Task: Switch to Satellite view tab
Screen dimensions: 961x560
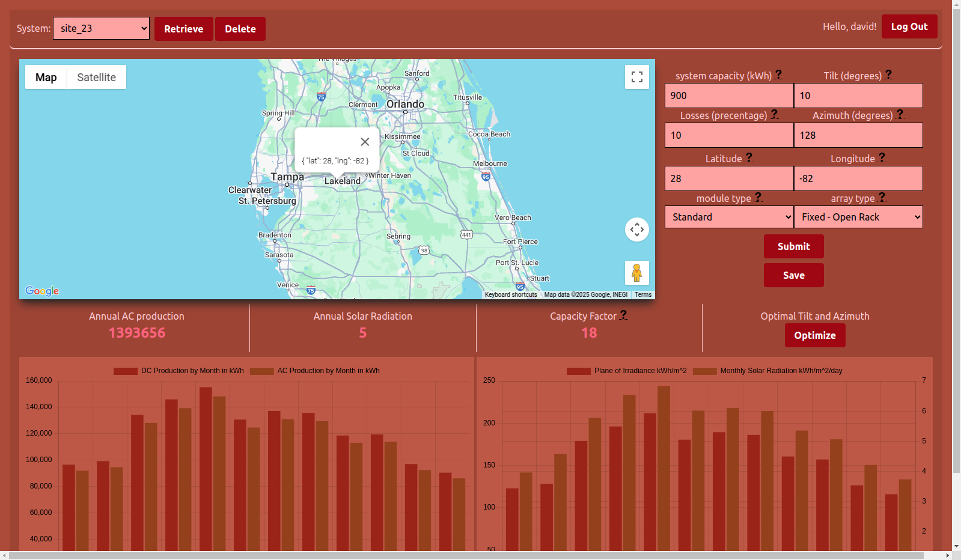Action: pos(97,77)
